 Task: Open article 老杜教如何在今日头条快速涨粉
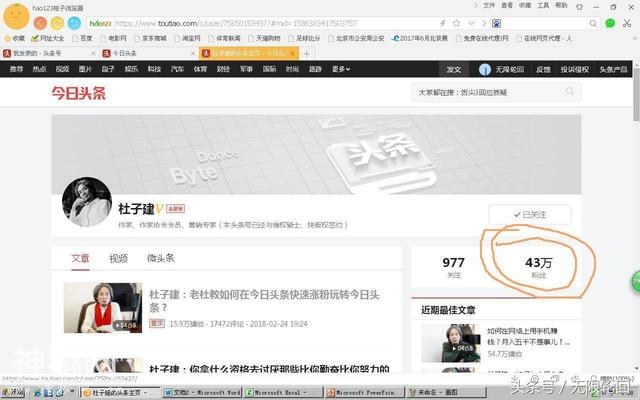(264, 300)
